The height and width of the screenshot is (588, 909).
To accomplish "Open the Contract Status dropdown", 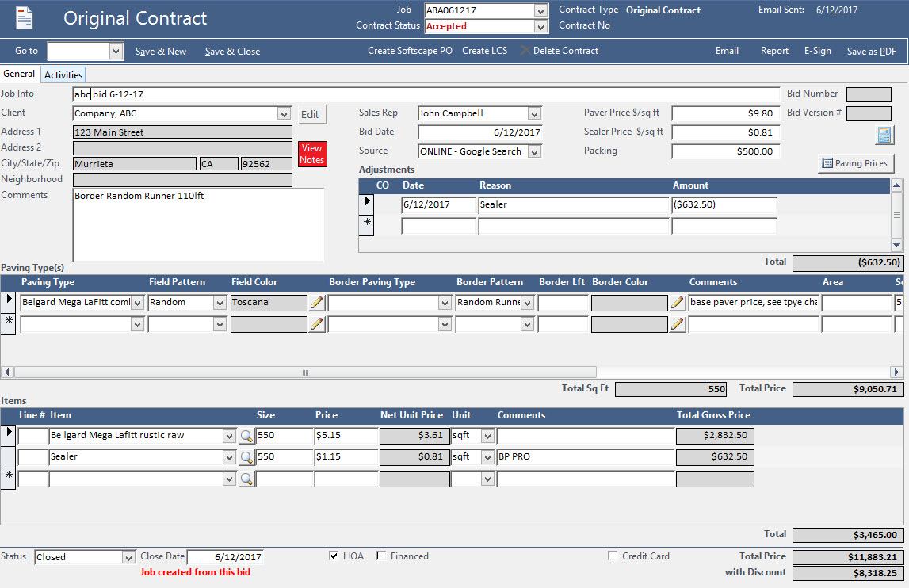I will coord(540,26).
